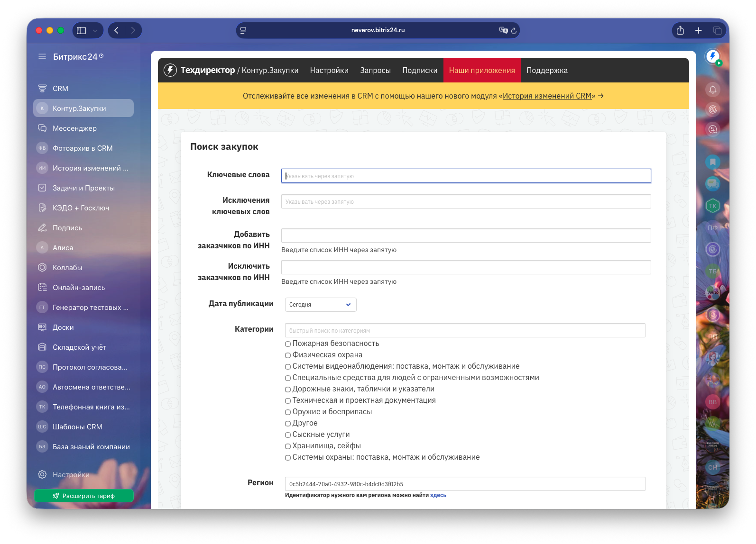Open Подпись in the sidebar
Viewport: 756px width, 544px height.
point(83,228)
